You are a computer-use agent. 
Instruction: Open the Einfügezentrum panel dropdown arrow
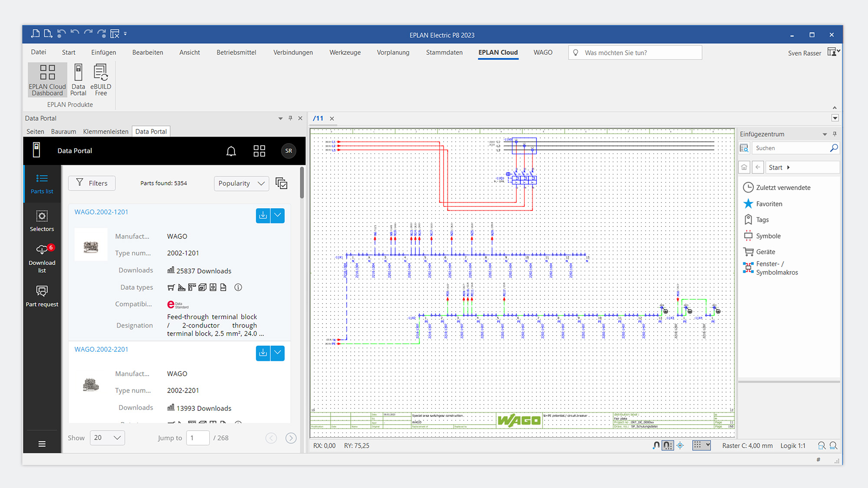coord(825,134)
